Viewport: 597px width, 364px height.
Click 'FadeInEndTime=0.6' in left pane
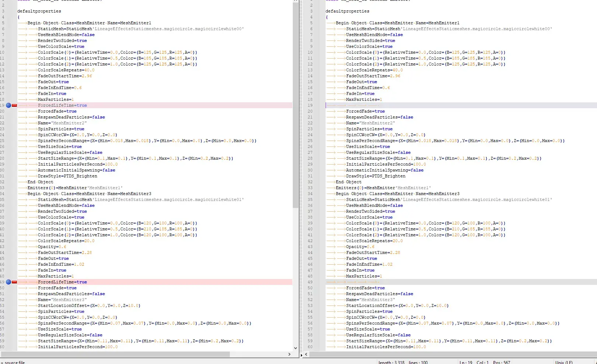60,88
